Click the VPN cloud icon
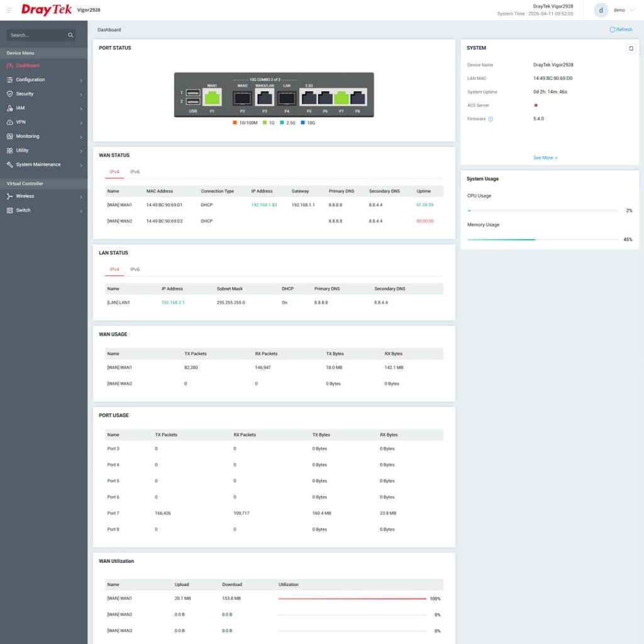The height and width of the screenshot is (644, 644). point(10,123)
